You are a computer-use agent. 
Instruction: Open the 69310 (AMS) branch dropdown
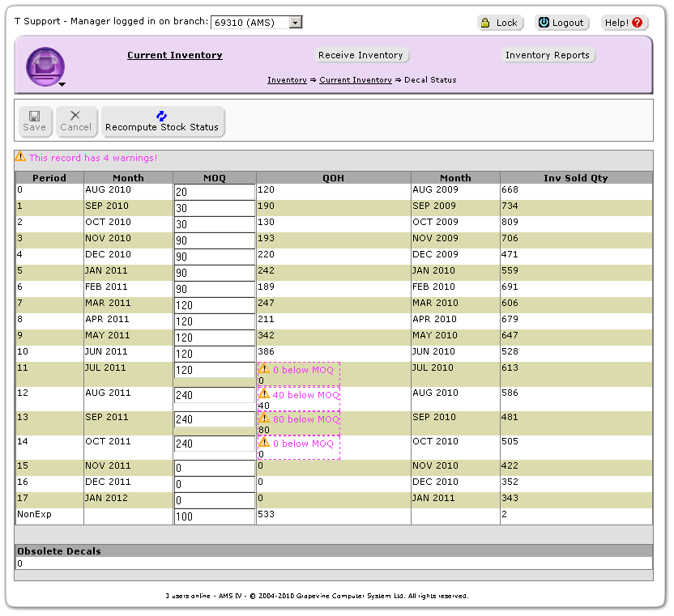pyautogui.click(x=295, y=22)
